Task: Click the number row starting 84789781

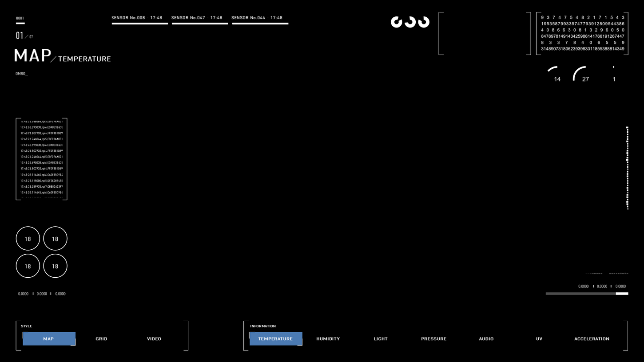Action: pyautogui.click(x=583, y=36)
